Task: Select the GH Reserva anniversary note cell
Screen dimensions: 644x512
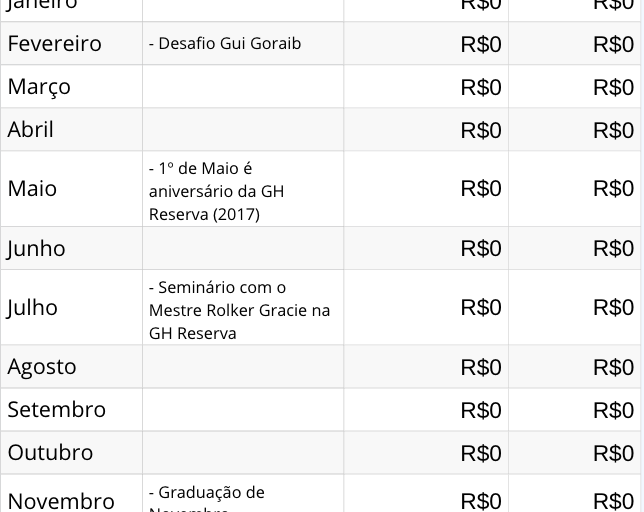Action: pyautogui.click(x=217, y=191)
